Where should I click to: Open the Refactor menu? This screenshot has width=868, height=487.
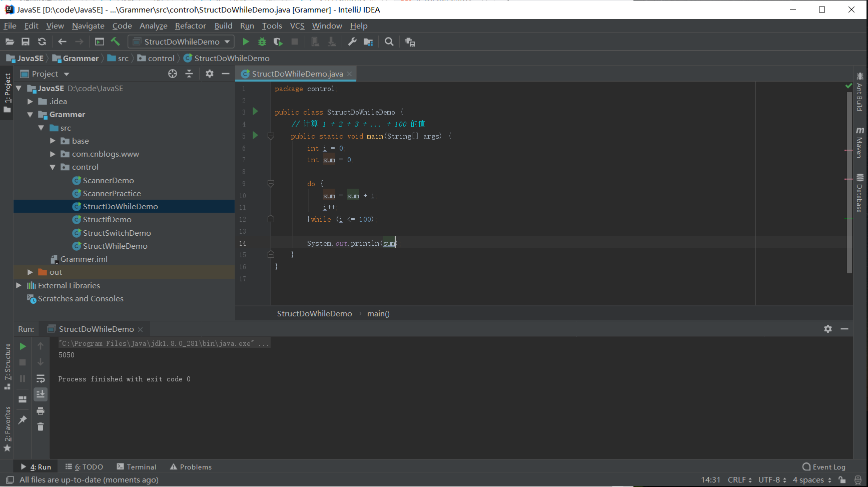[190, 26]
